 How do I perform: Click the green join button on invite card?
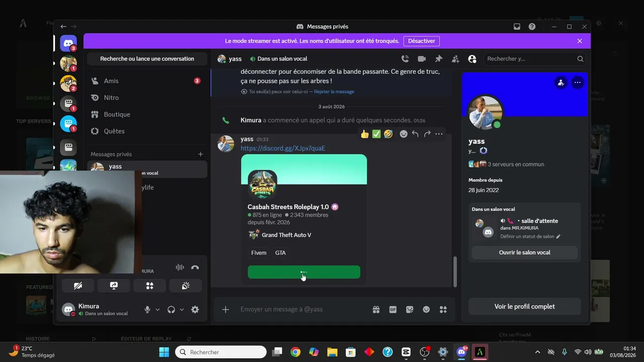coord(304,272)
